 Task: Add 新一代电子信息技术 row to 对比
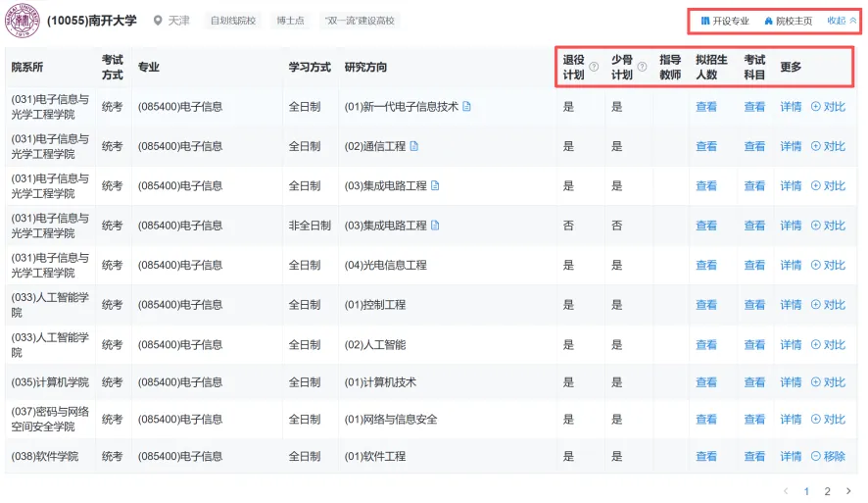[828, 106]
